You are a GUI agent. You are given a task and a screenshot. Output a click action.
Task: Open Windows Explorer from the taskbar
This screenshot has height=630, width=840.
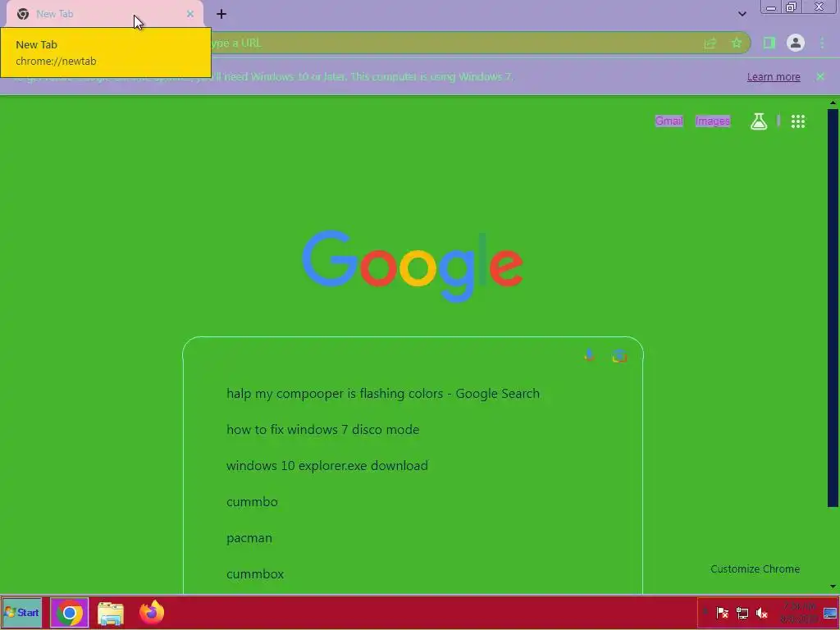click(x=111, y=613)
